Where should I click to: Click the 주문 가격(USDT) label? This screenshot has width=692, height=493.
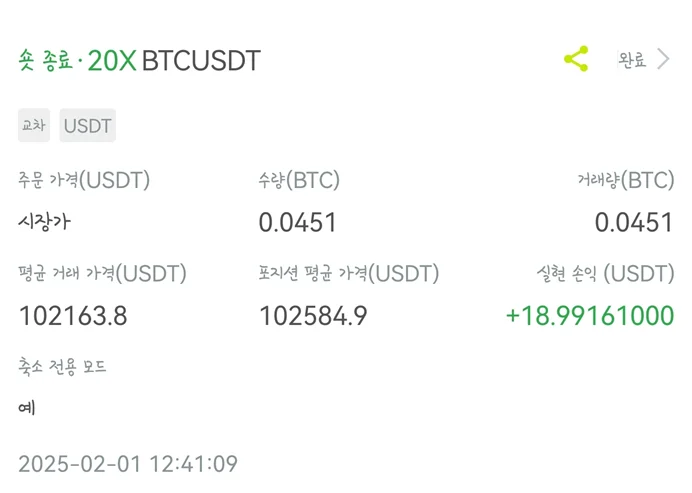tap(84, 181)
